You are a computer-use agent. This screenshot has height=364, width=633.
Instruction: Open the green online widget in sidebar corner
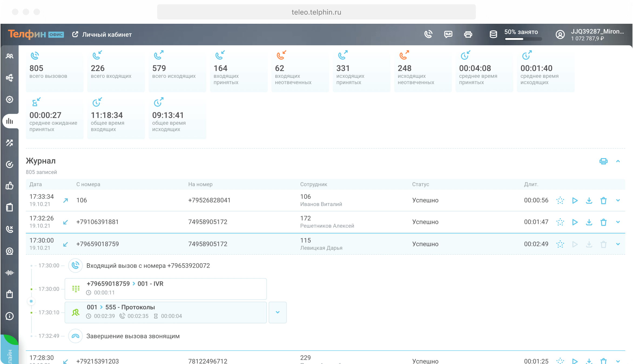pos(9,349)
